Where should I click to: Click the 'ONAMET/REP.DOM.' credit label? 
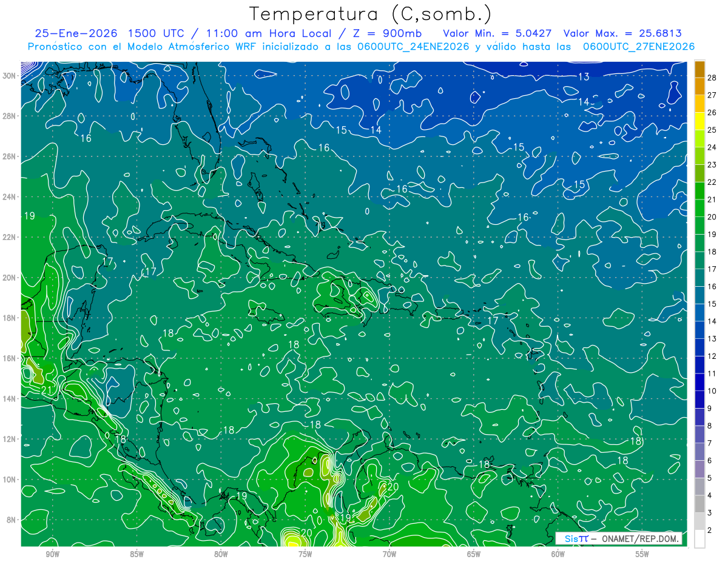point(639,539)
